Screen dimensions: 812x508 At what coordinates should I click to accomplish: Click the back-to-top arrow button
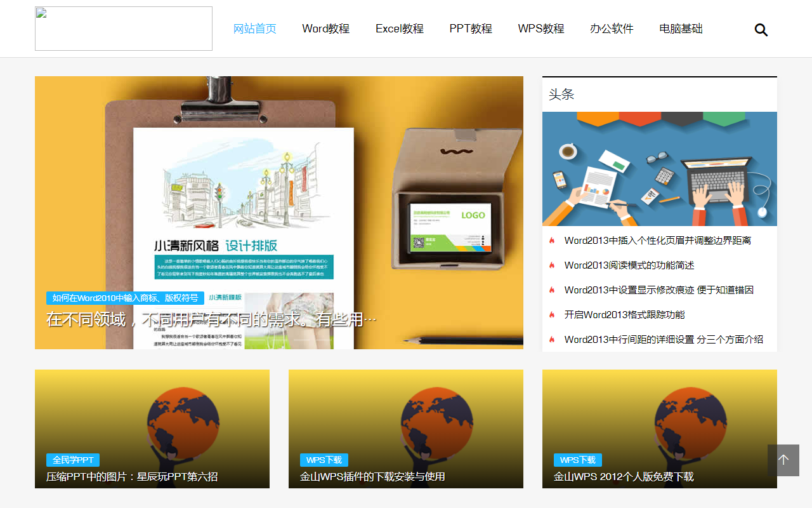(783, 460)
